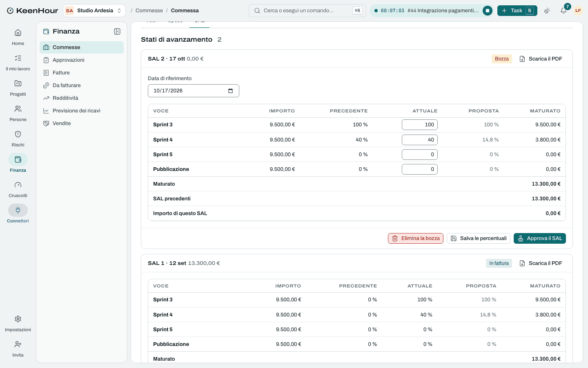The width and height of the screenshot is (588, 368).
Task: Open Impostazioni settings
Action: [x=18, y=323]
